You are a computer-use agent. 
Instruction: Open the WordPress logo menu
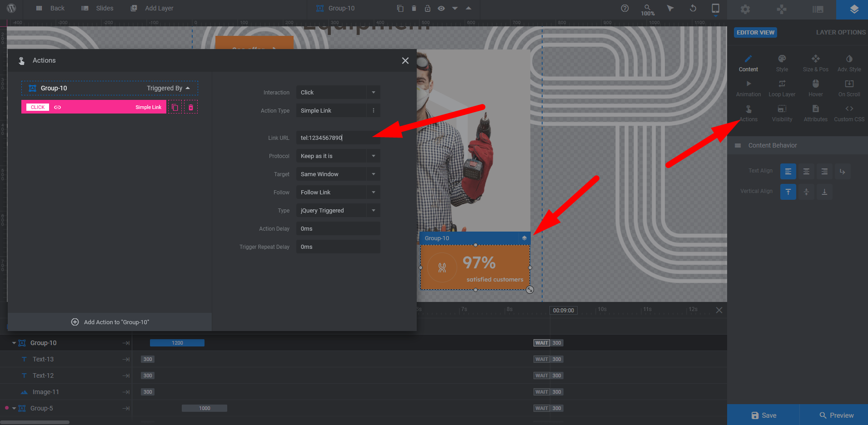tap(12, 8)
